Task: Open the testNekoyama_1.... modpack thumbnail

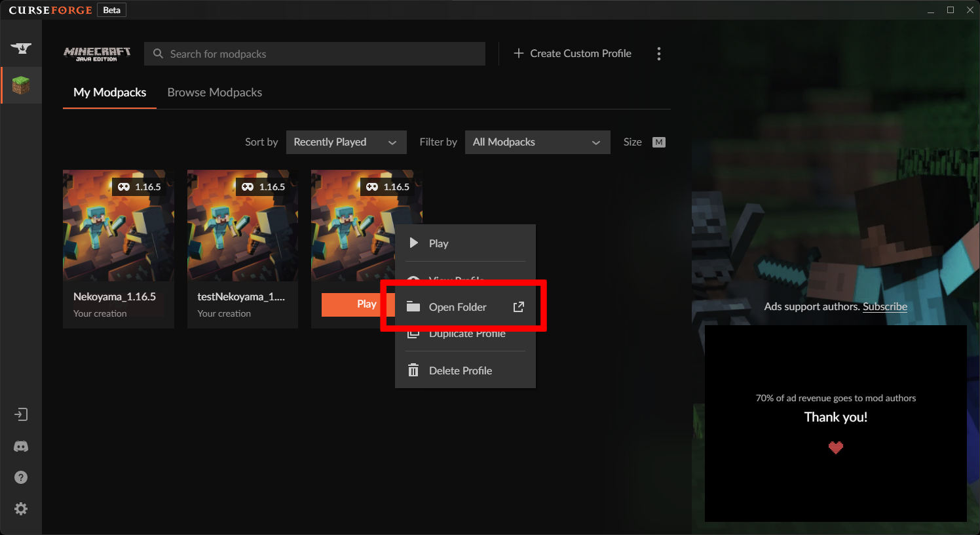Action: pyautogui.click(x=242, y=226)
